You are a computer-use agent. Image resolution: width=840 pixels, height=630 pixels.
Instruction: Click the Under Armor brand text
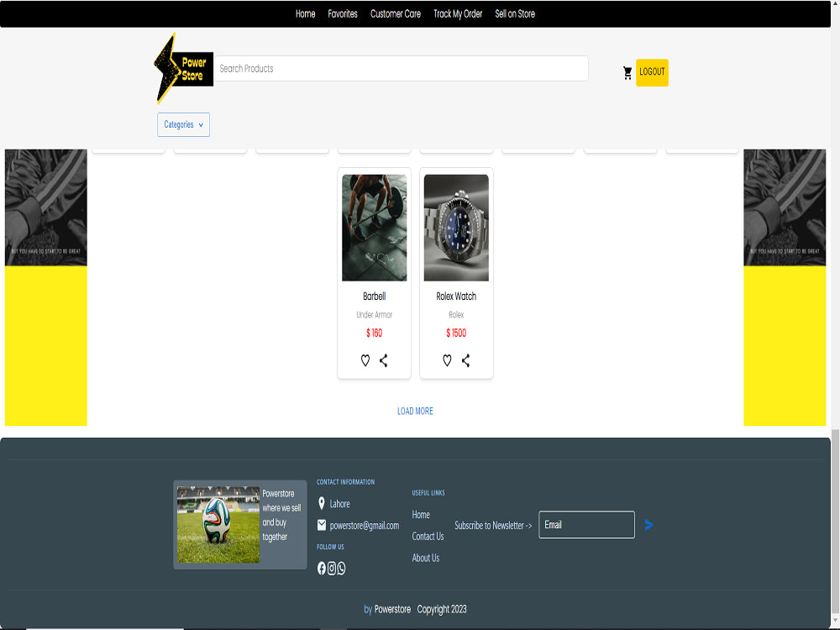(374, 314)
